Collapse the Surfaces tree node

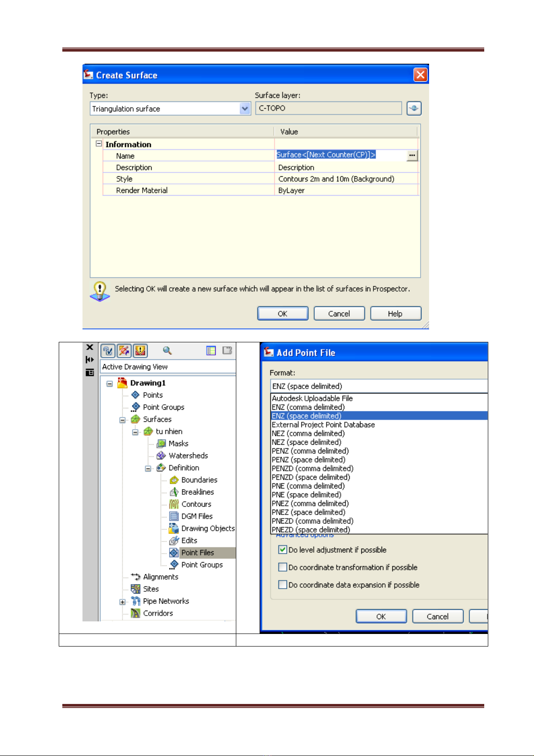(122, 420)
